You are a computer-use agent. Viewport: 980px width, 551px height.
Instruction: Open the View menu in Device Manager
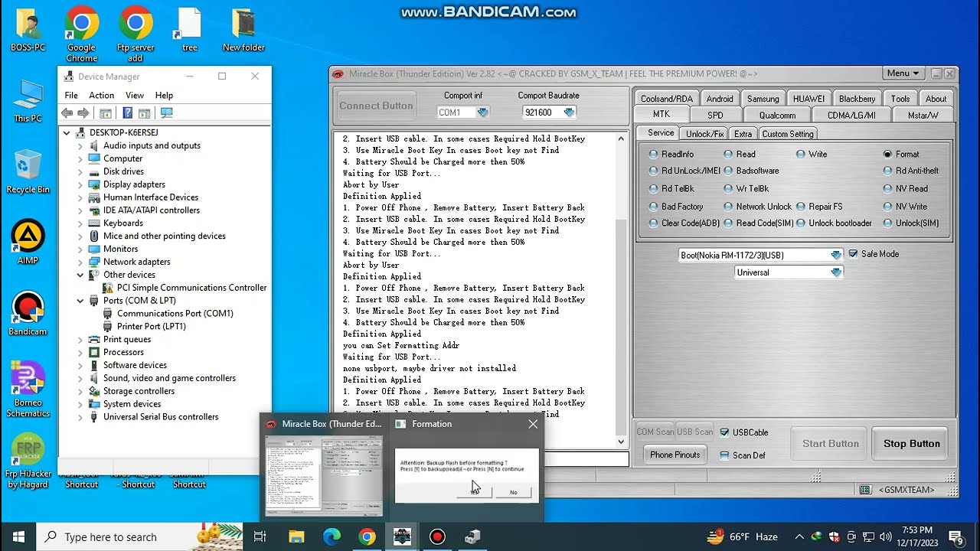tap(135, 95)
